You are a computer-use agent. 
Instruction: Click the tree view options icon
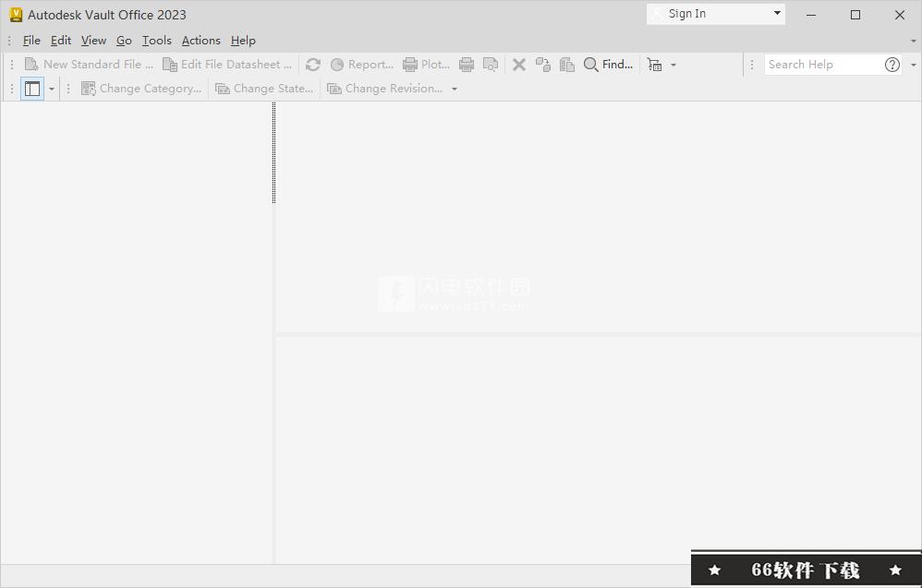[654, 65]
